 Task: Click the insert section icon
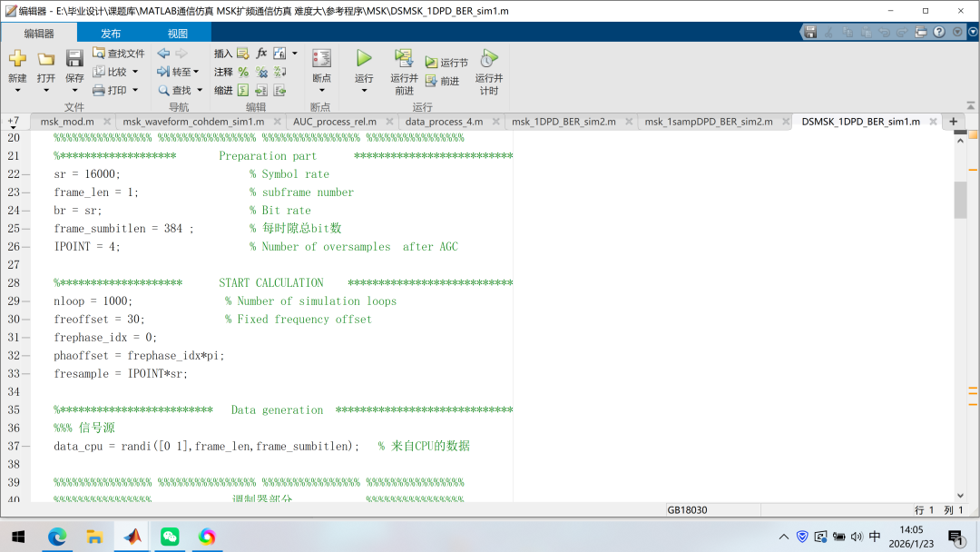click(243, 54)
